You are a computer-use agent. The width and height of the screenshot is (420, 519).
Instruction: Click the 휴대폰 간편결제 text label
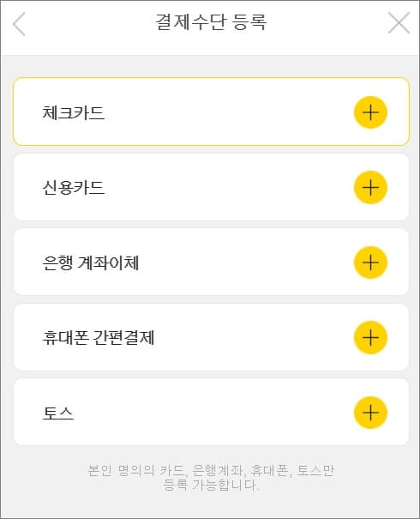click(x=99, y=338)
